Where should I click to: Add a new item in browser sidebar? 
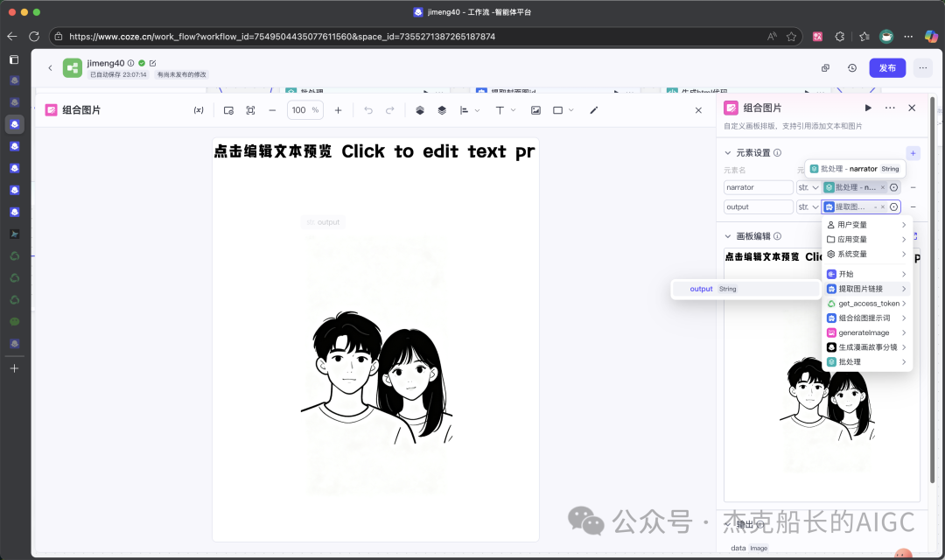click(15, 368)
